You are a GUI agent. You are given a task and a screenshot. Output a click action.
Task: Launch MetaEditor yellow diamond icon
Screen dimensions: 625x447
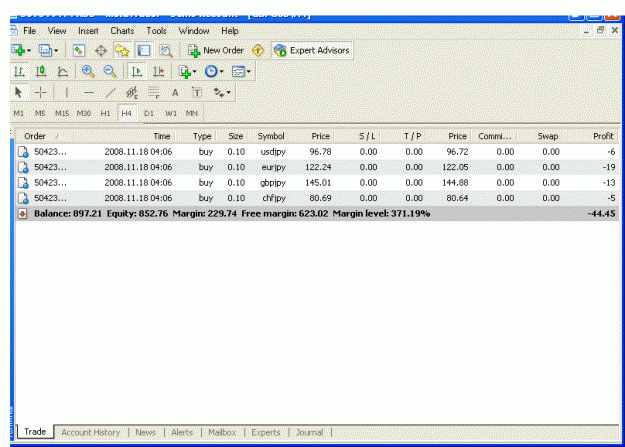pos(258,51)
